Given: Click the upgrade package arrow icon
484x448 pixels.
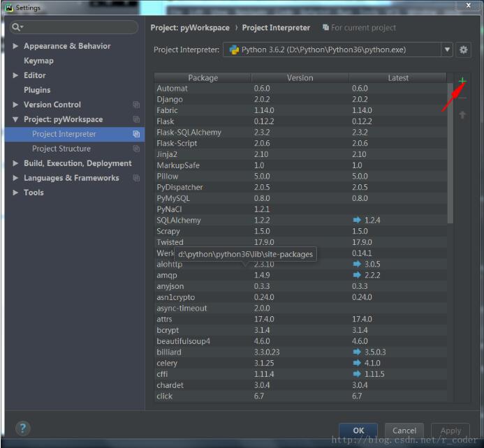Looking at the screenshot, I should coord(462,115).
